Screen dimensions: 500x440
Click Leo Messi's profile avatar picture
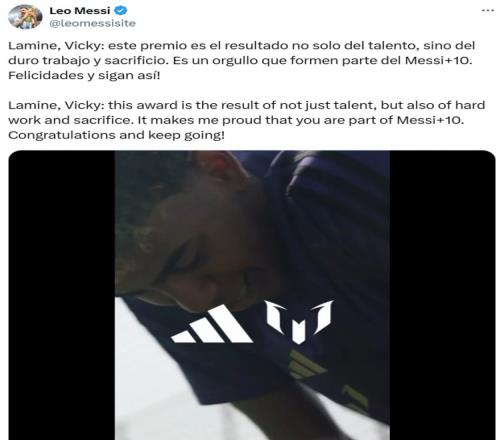click(25, 17)
